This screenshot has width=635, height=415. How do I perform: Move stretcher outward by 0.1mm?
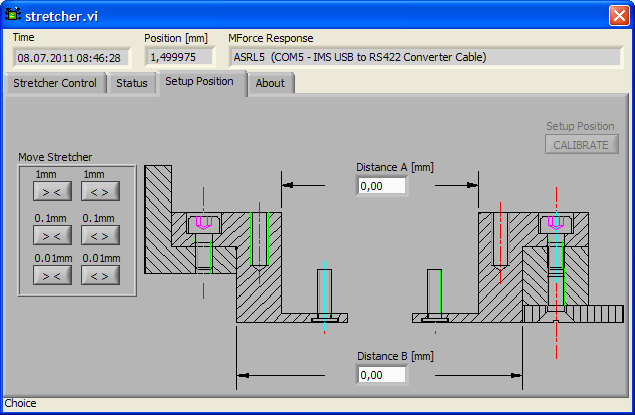tap(100, 236)
